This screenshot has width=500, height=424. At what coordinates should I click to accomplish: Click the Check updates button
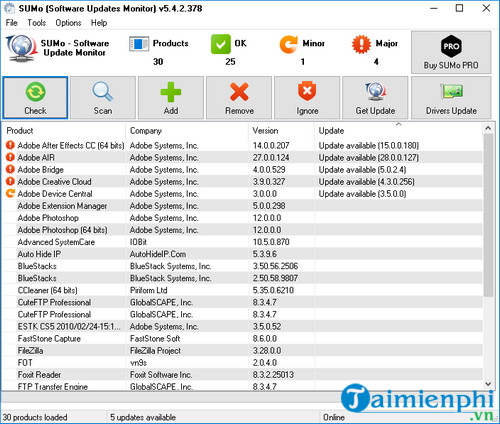[35, 98]
